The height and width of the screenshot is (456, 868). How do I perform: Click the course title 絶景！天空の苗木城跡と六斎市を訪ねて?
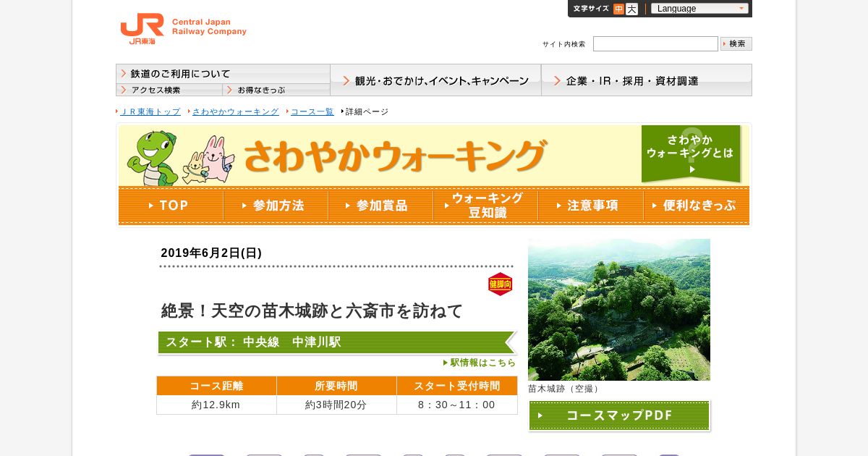(x=312, y=311)
